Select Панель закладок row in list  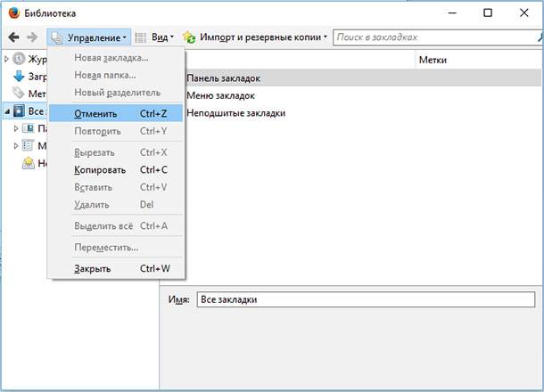click(x=363, y=78)
